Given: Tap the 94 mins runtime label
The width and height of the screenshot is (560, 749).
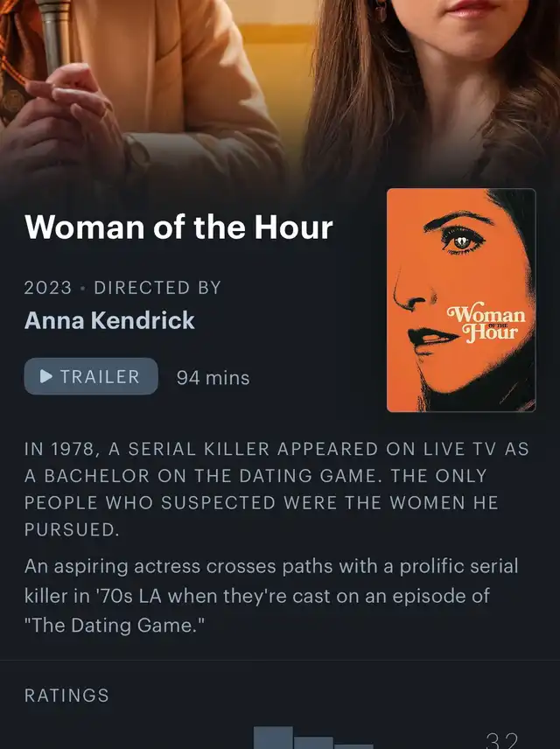Looking at the screenshot, I should (x=213, y=378).
